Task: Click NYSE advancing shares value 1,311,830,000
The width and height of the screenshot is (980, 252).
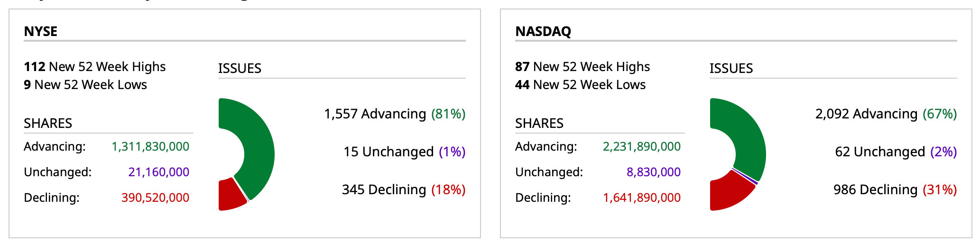Action: click(x=150, y=147)
